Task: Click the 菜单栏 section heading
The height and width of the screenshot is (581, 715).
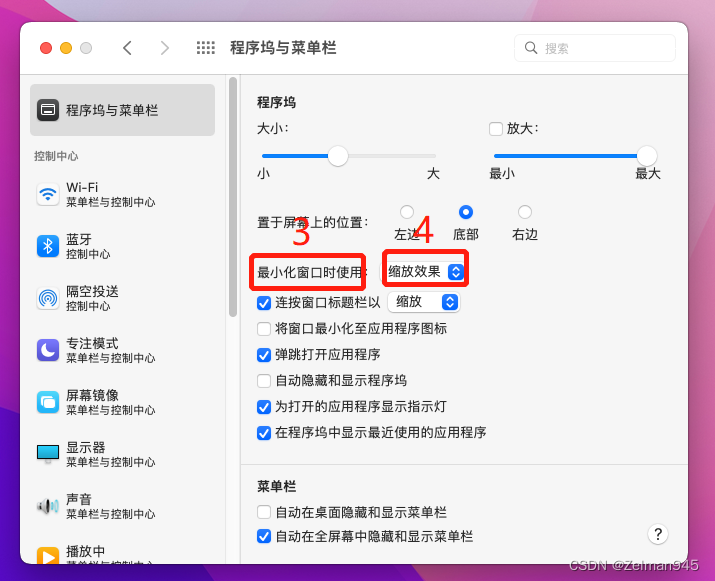Action: pyautogui.click(x=277, y=487)
